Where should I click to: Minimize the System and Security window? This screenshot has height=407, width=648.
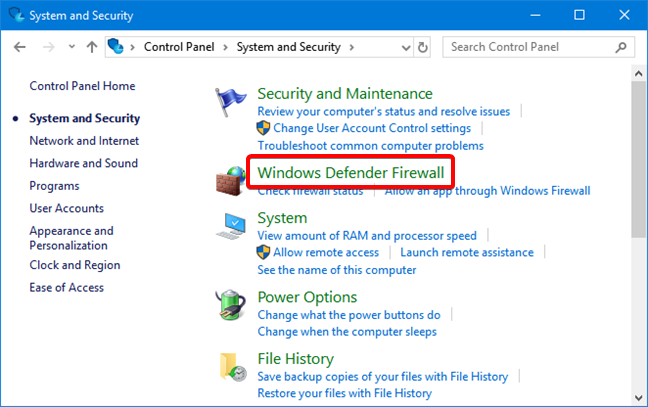tap(535, 15)
